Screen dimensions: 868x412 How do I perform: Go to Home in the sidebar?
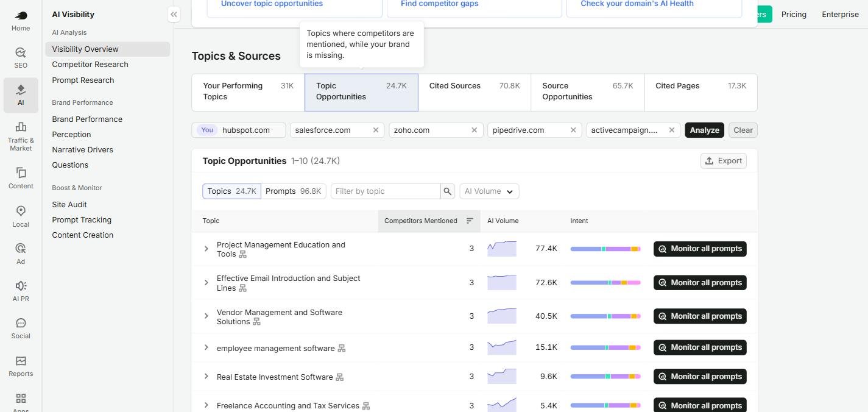tap(21, 21)
